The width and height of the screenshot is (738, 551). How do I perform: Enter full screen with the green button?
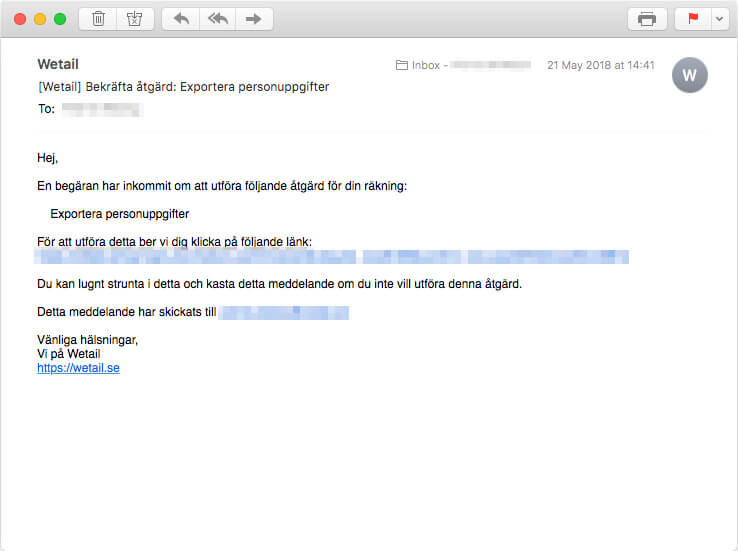click(60, 19)
